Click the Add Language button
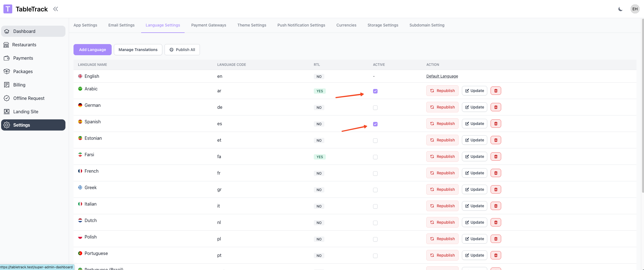The width and height of the screenshot is (644, 270). click(x=92, y=50)
